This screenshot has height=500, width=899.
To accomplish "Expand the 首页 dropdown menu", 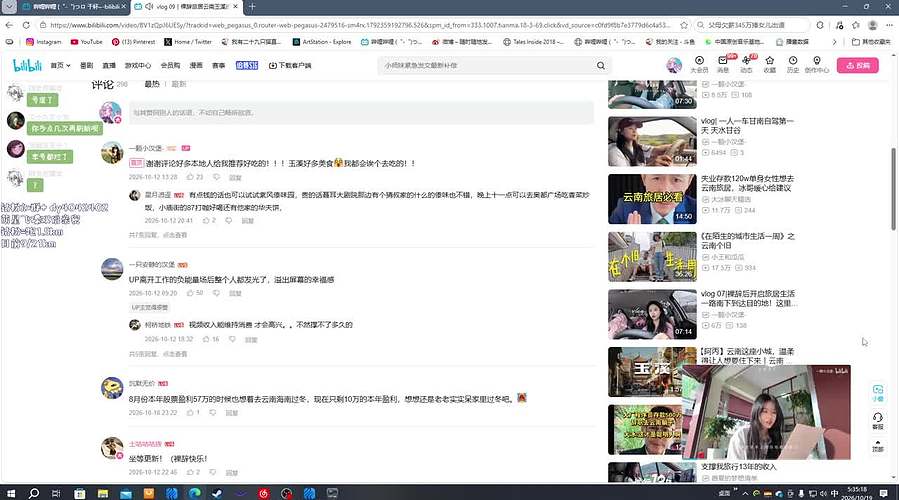I will [60, 65].
